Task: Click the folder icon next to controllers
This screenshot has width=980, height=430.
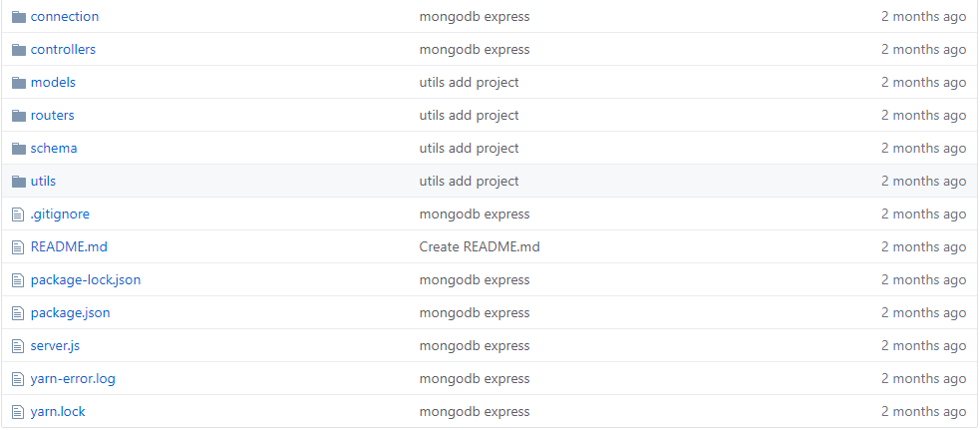Action: (x=19, y=50)
